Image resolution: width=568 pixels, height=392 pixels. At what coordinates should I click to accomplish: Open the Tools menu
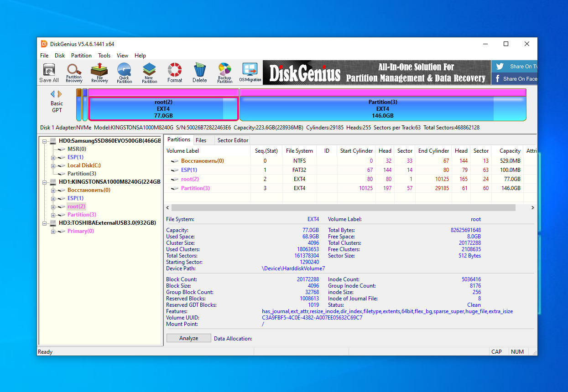[x=104, y=55]
